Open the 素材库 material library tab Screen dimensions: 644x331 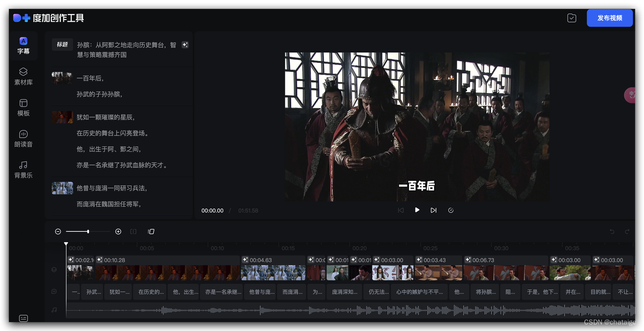[x=23, y=77]
